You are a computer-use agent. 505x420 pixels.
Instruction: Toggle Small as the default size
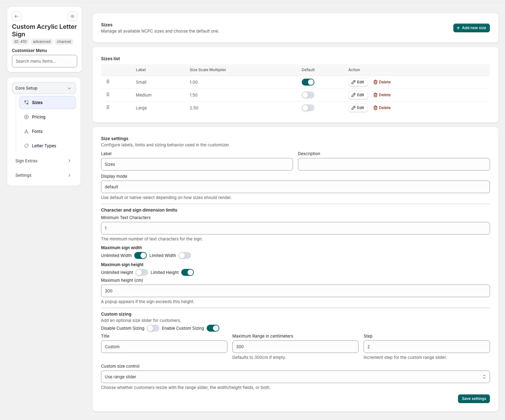pos(308,82)
